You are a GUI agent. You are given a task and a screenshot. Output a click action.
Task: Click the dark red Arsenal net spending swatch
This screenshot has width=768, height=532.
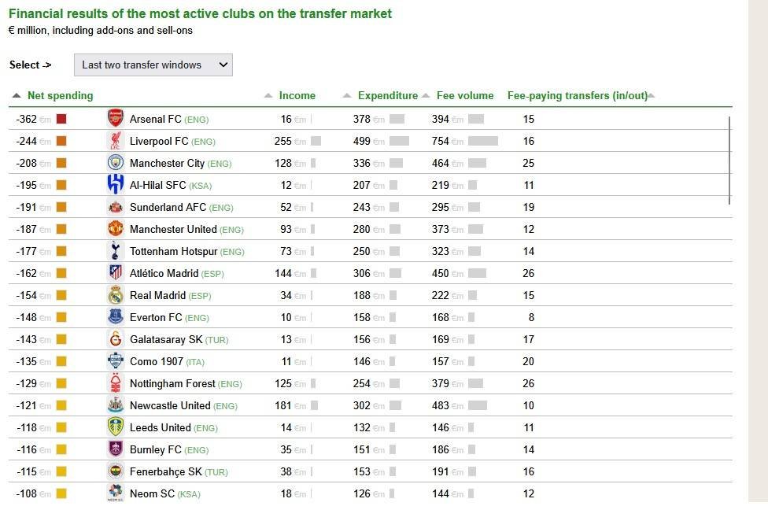coord(61,119)
